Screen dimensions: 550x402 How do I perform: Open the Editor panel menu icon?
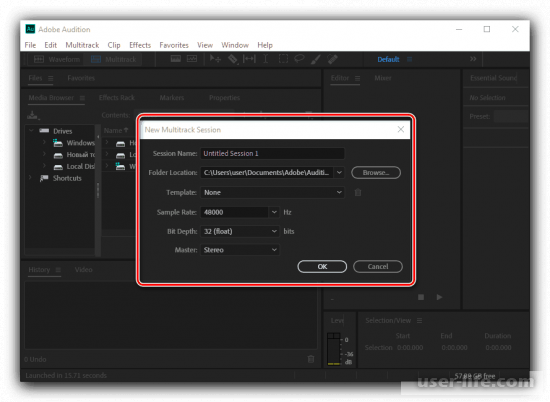coord(357,78)
